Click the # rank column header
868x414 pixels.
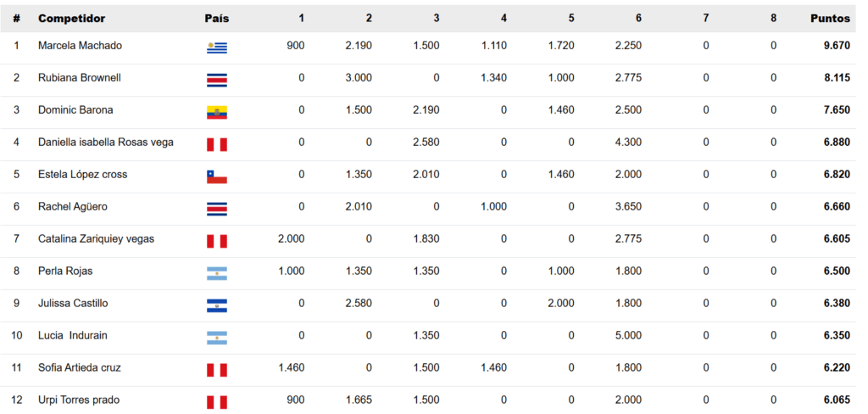17,19
